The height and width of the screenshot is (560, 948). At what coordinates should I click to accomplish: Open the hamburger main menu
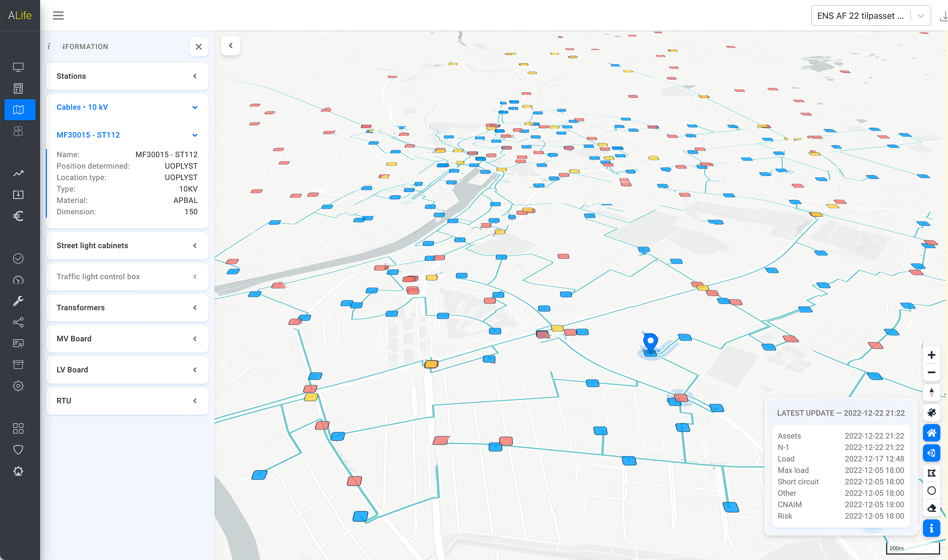point(58,16)
